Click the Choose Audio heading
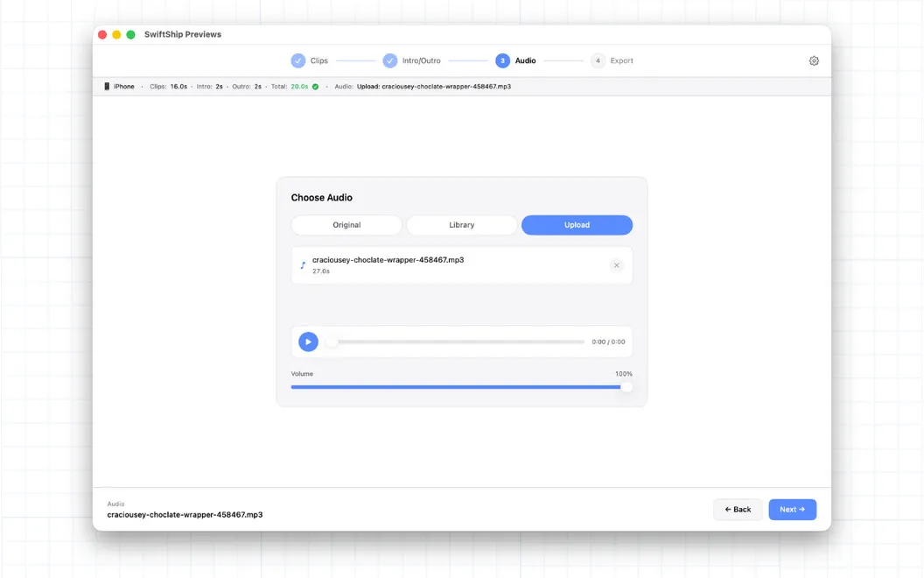 [322, 198]
